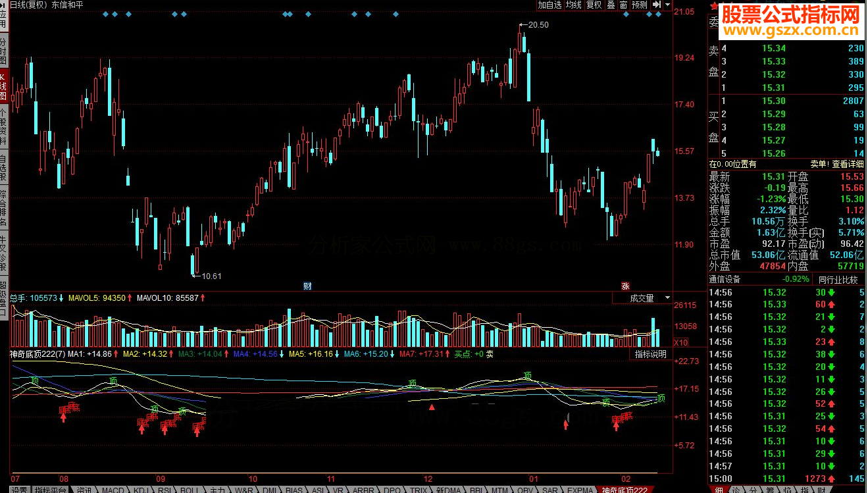The height and width of the screenshot is (493, 868).
Task: Expand the 成交量 volume panel dropdown
Action: click(x=668, y=298)
